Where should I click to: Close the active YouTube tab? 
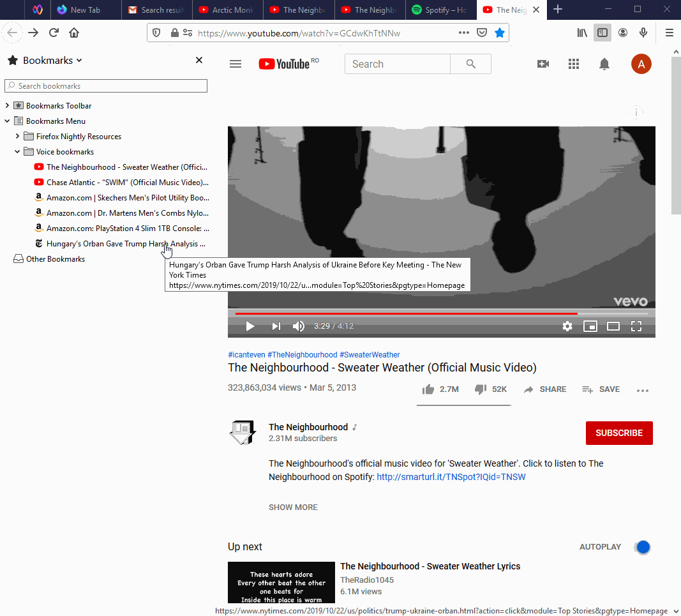pyautogui.click(x=536, y=10)
